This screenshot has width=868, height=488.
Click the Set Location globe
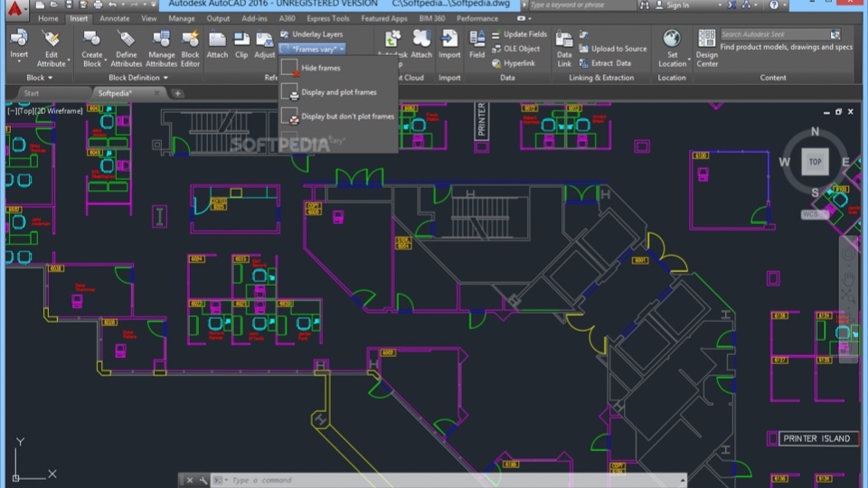[x=672, y=39]
